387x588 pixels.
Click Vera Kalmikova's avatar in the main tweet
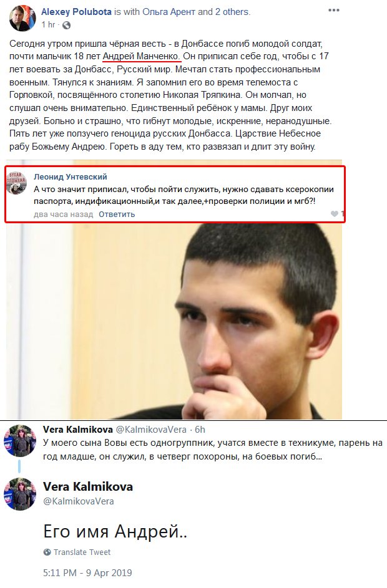tap(20, 494)
